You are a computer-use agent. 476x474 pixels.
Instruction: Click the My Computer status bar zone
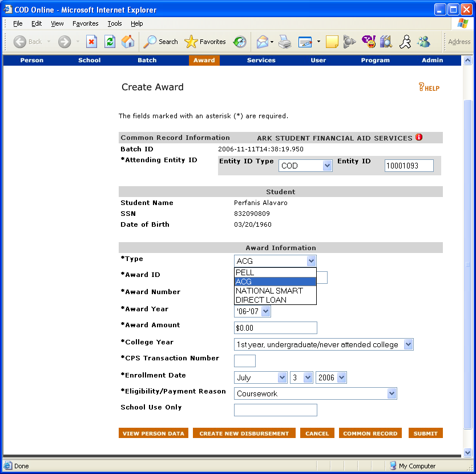tap(413, 465)
